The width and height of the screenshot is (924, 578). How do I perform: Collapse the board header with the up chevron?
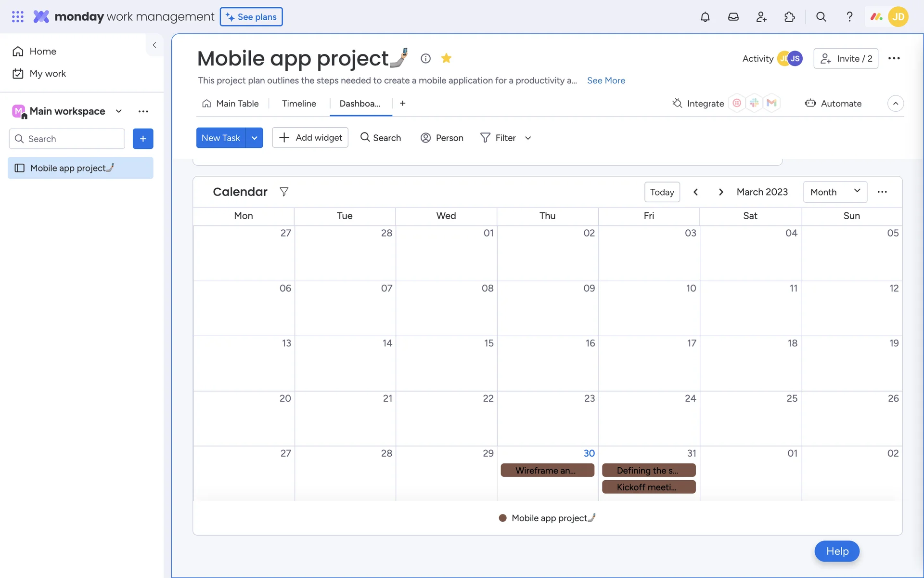click(895, 104)
